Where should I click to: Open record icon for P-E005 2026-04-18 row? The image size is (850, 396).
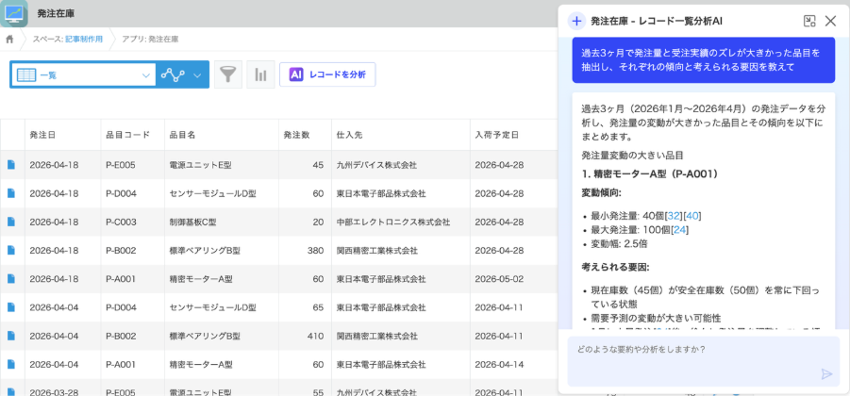point(11,165)
